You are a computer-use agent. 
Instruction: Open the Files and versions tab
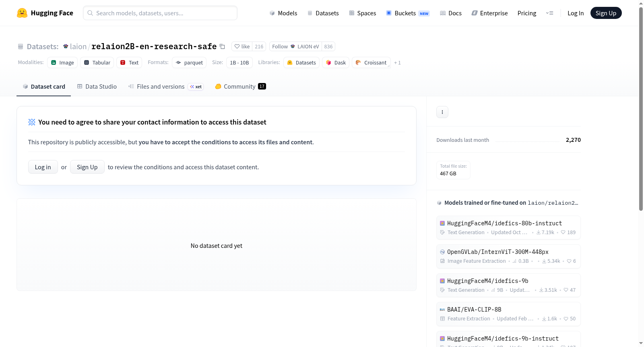pyautogui.click(x=166, y=87)
